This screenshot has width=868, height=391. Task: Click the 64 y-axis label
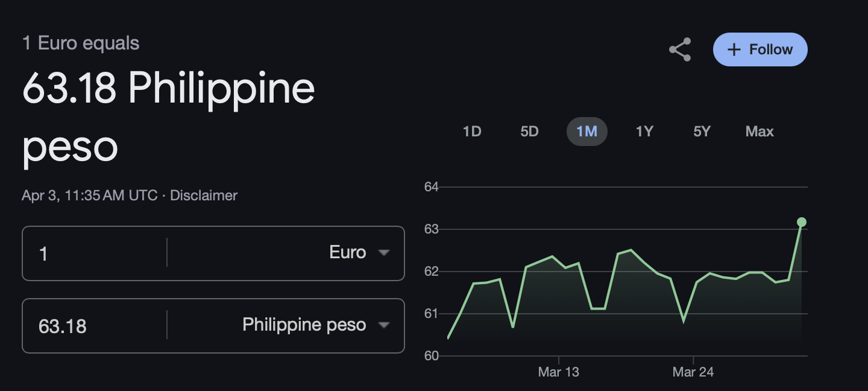click(431, 187)
